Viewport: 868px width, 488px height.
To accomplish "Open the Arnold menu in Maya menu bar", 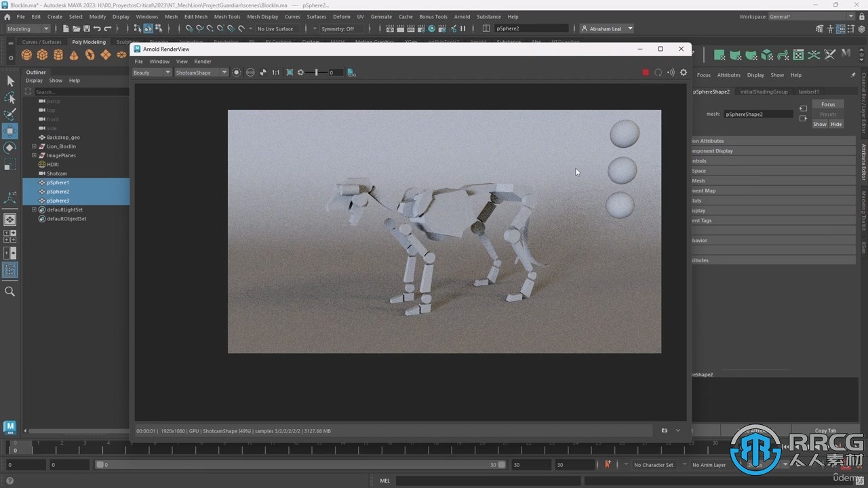I will pyautogui.click(x=462, y=16).
